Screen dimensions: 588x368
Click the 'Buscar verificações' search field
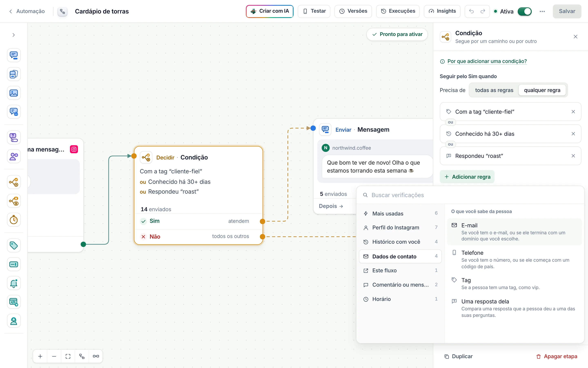tap(470, 195)
